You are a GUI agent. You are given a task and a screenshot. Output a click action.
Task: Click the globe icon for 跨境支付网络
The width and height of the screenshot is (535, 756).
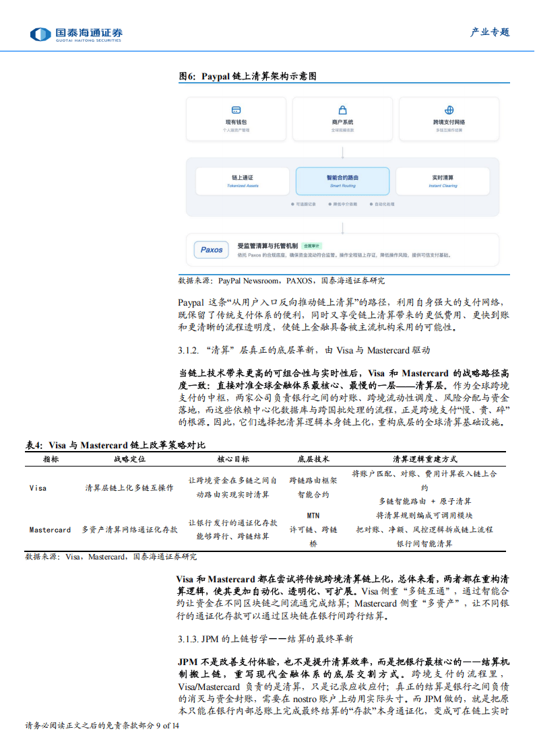(449, 110)
